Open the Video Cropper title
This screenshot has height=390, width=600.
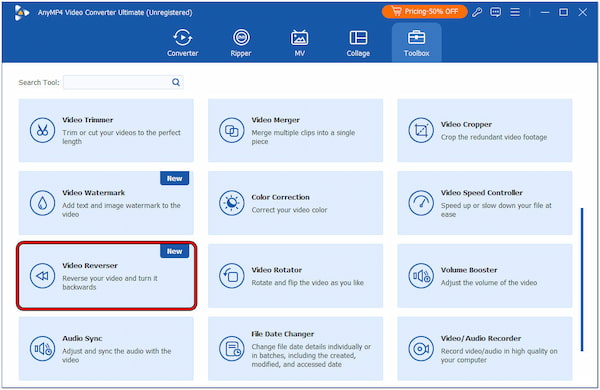466,124
